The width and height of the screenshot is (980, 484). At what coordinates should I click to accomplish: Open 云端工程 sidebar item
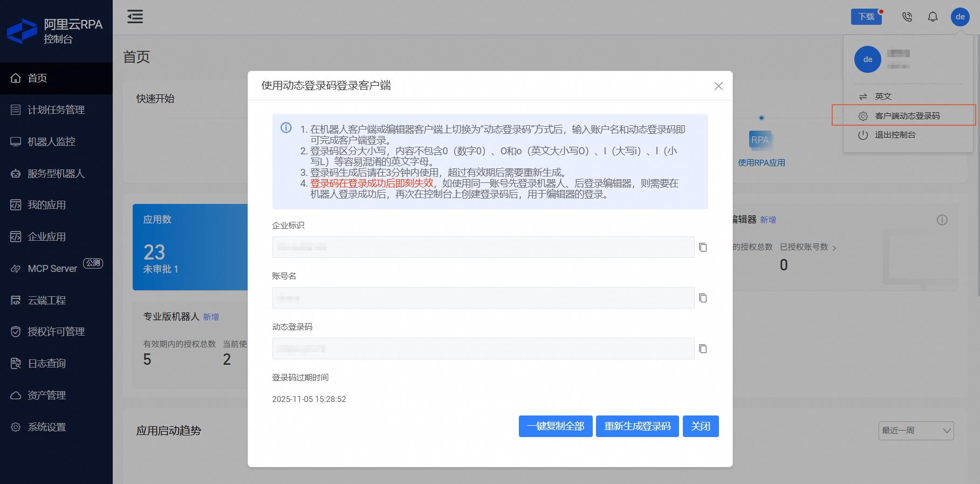[56, 301]
